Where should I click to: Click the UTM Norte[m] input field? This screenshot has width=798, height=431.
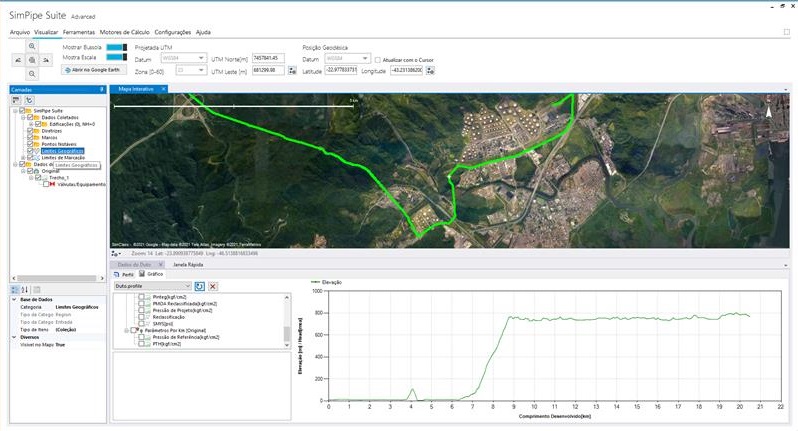tap(268, 58)
